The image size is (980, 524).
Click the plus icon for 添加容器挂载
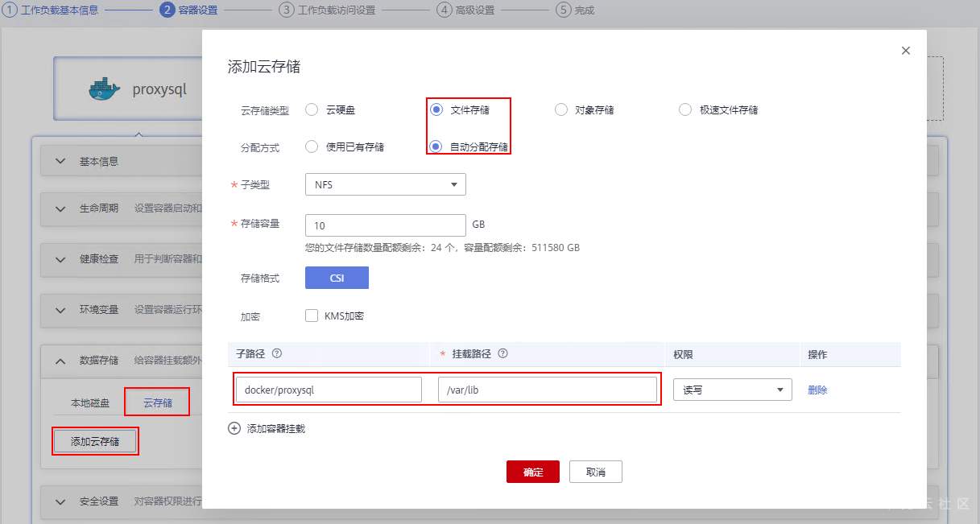(x=234, y=429)
